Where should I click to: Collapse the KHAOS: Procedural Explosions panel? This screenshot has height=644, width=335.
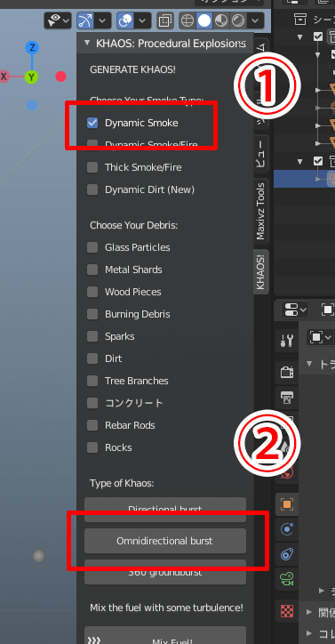coord(86,43)
